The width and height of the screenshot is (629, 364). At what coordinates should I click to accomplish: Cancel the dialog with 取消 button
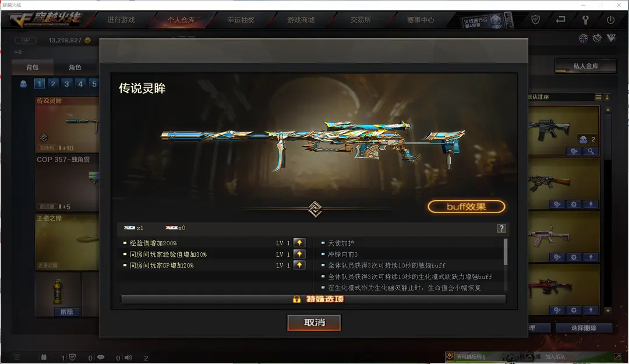(x=314, y=323)
